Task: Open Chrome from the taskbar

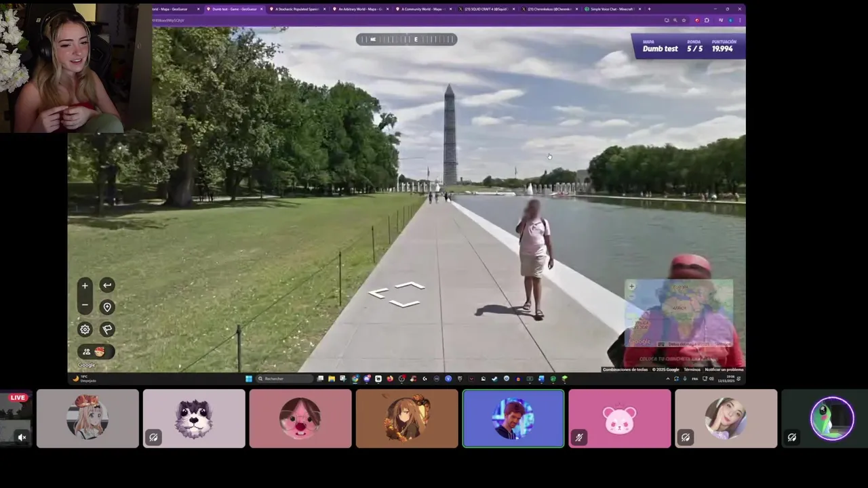Action: (x=355, y=378)
